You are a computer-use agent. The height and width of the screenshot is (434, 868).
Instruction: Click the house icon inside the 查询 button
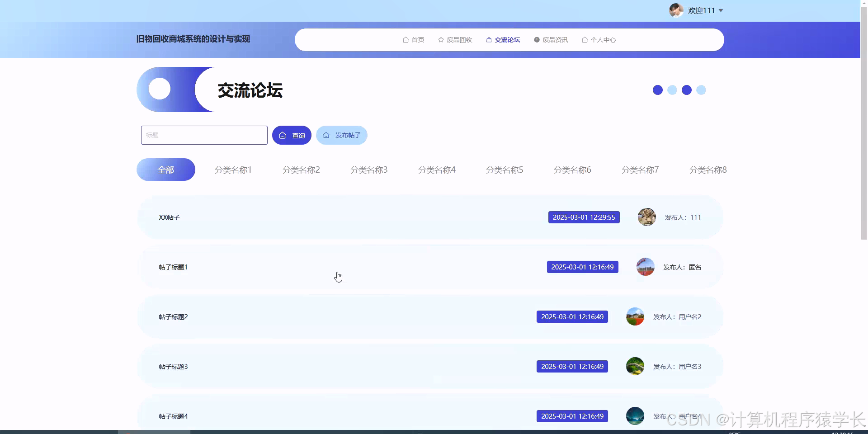tap(283, 135)
